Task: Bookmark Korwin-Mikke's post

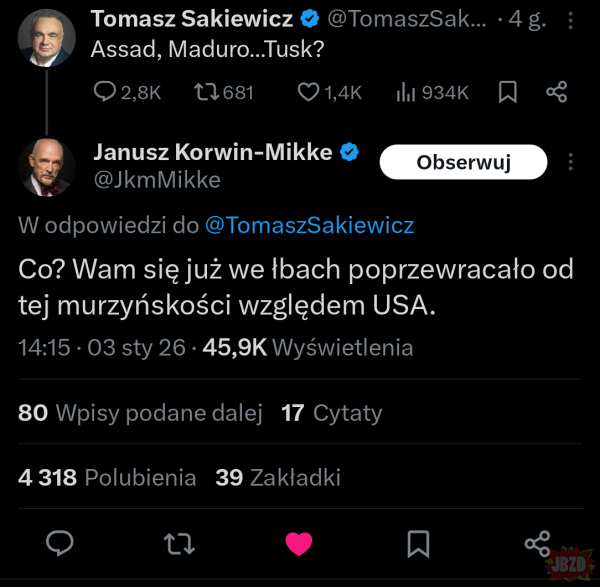Action: (x=419, y=543)
